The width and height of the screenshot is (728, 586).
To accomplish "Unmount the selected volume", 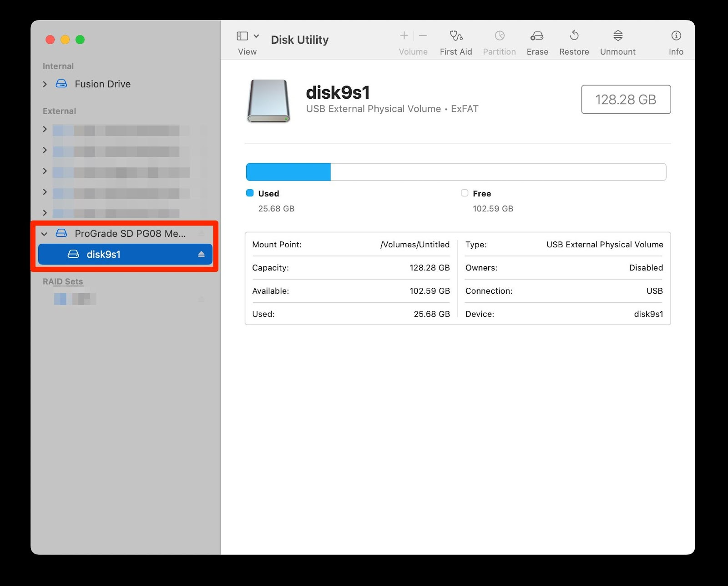I will 617,41.
